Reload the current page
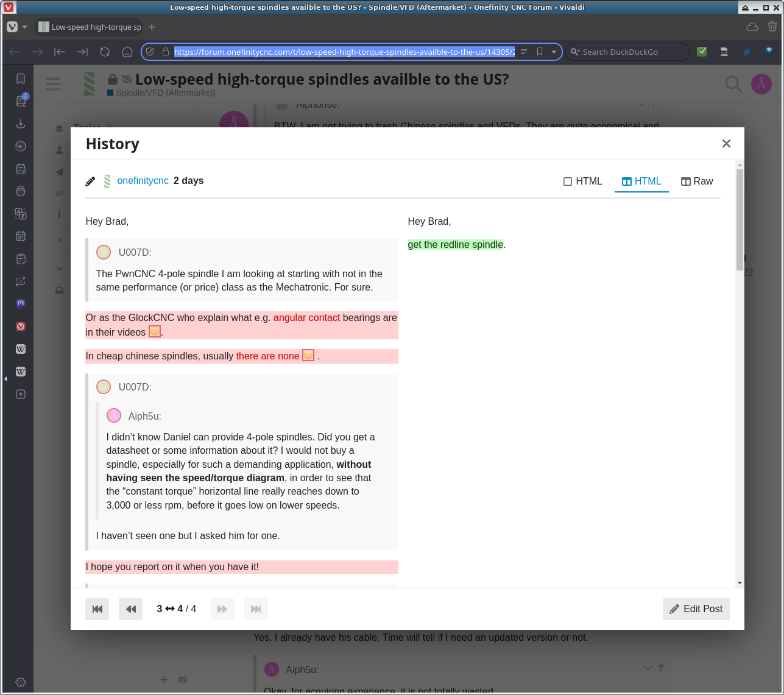This screenshot has height=695, width=784. point(105,52)
